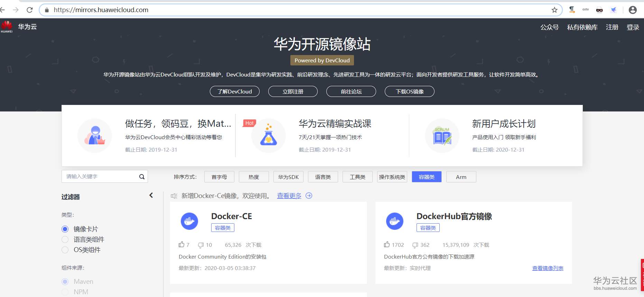Screen dimensions: 644x297
Task: Filter by 操作系统类
Action: pos(392,177)
